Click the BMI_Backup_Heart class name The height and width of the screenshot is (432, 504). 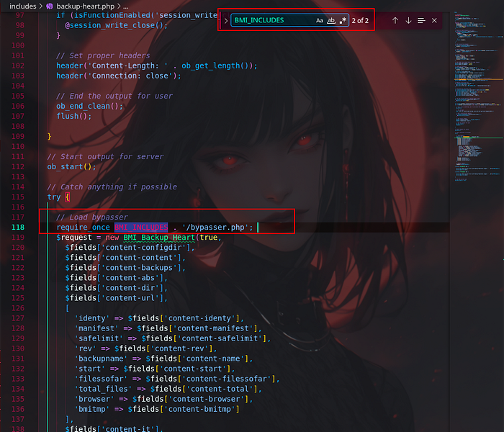click(x=159, y=238)
